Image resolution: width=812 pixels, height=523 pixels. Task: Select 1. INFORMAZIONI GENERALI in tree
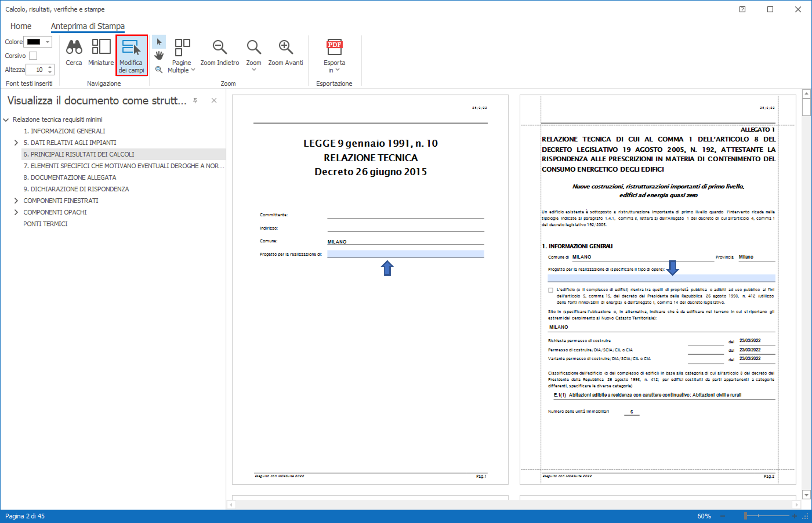point(64,131)
